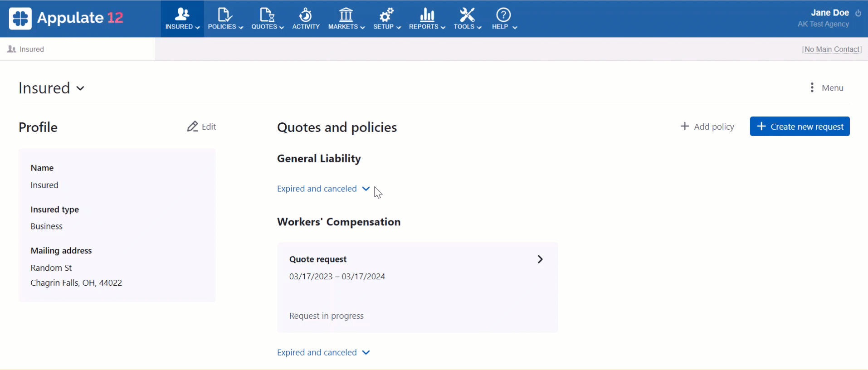Open the Quote request card arrow
868x370 pixels.
[540, 259]
